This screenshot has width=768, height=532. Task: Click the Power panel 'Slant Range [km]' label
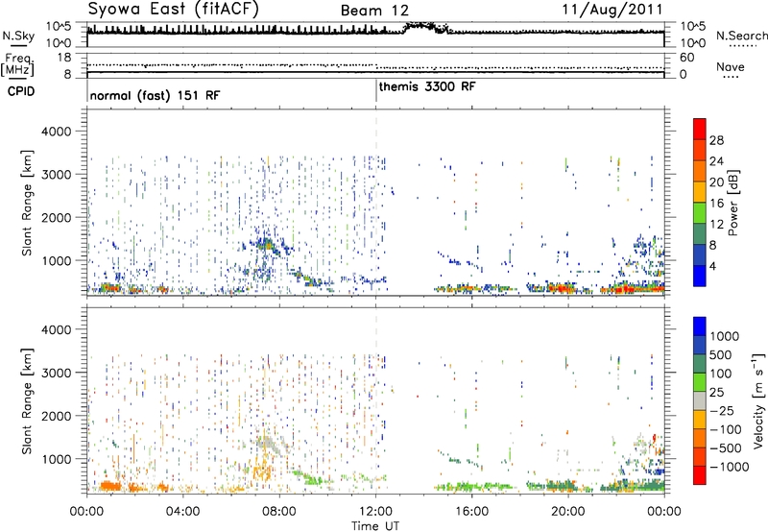coord(27,203)
